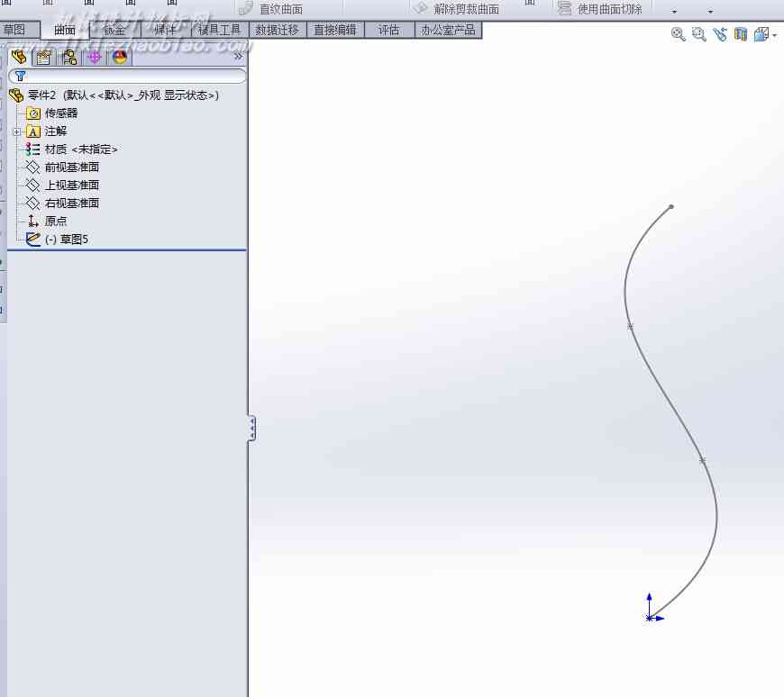Click the Previous View icon
This screenshot has width=784, height=697.
coord(720,34)
